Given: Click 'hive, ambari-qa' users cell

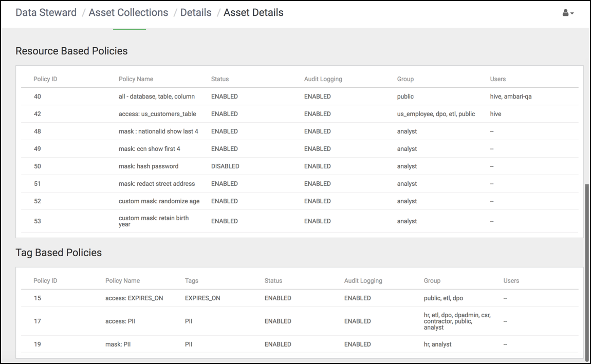Looking at the screenshot, I should 511,97.
